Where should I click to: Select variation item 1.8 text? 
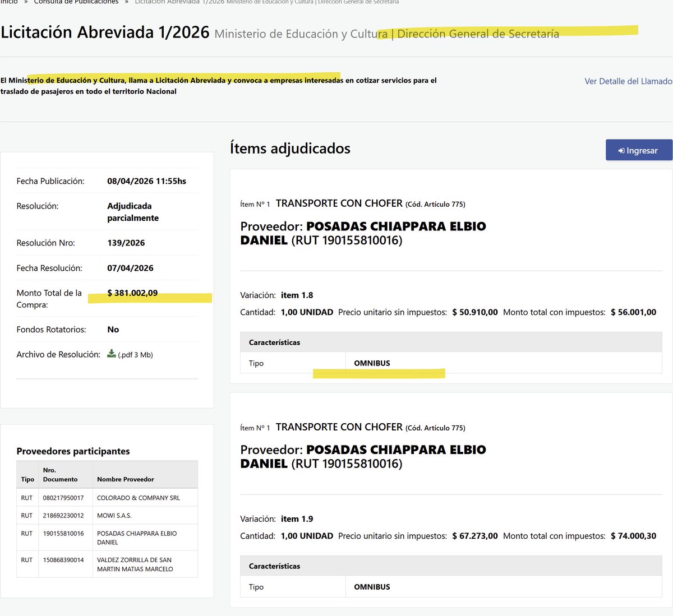[297, 295]
